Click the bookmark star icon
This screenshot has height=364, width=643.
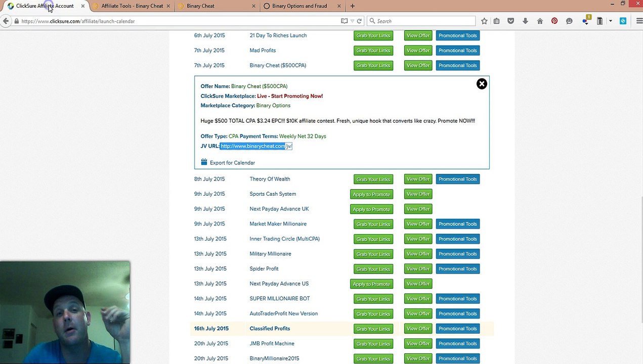click(x=484, y=21)
